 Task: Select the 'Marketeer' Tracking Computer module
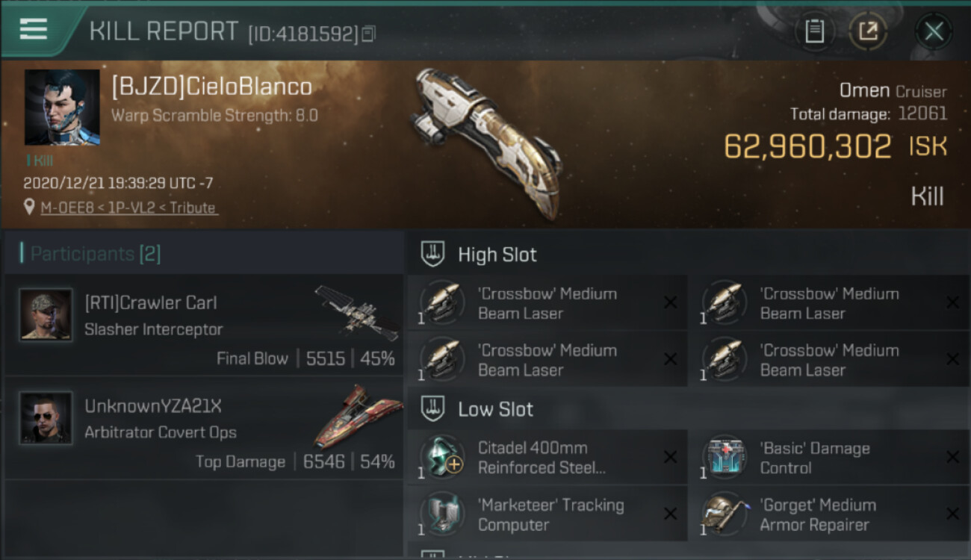[x=547, y=514]
